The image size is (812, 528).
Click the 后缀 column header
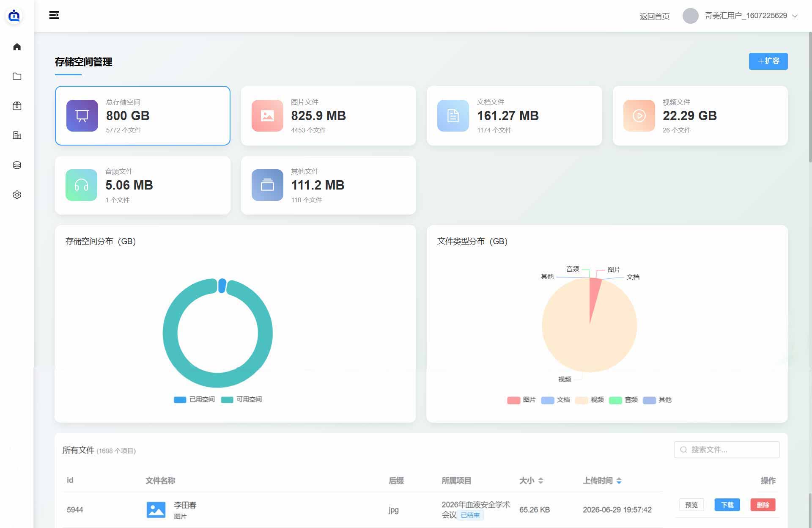(396, 481)
